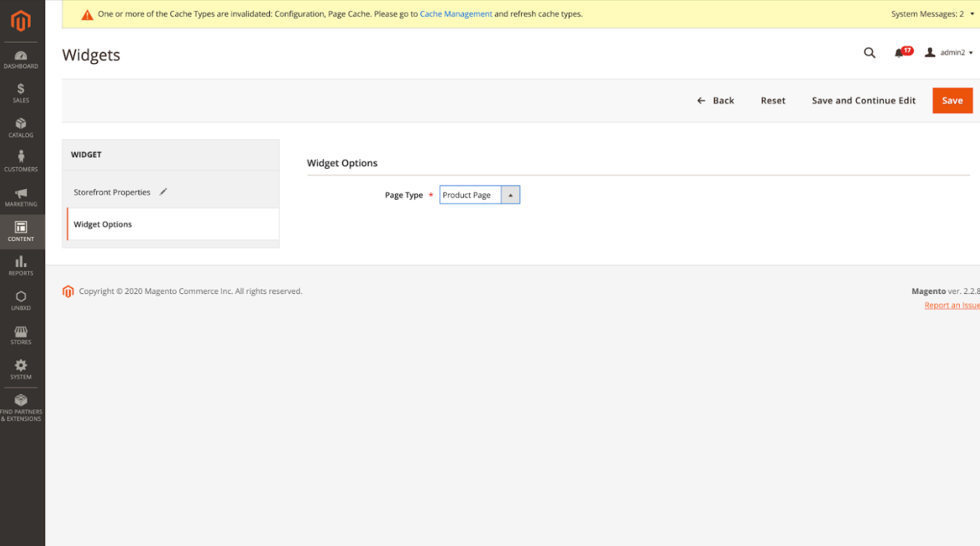The height and width of the screenshot is (546, 980).
Task: Open Find Partners & Extensions
Action: click(x=21, y=408)
